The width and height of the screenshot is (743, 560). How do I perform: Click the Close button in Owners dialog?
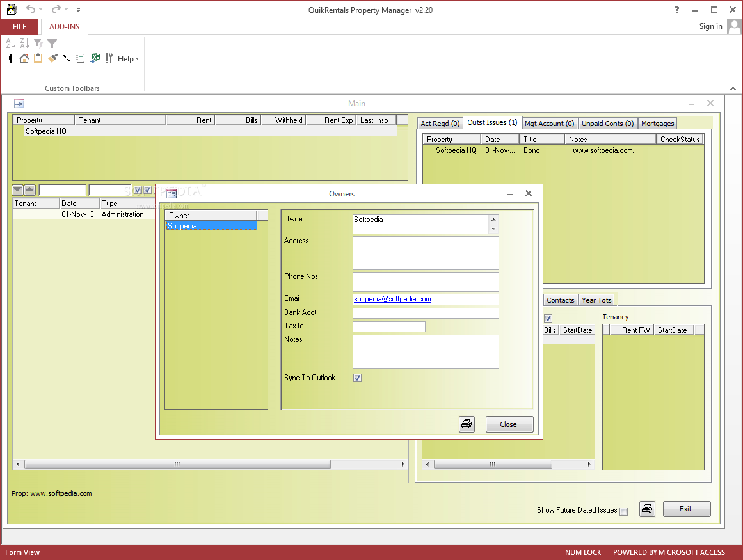[509, 424]
